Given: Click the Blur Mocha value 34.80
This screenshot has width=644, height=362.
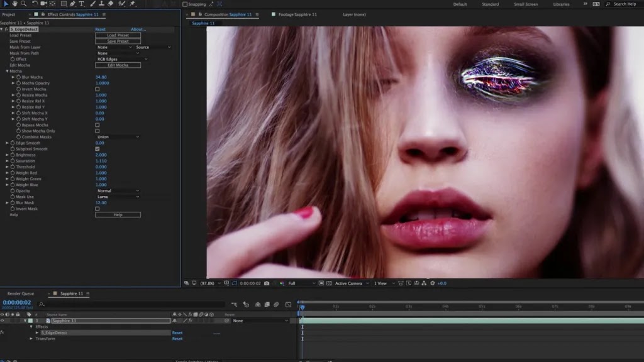Looking at the screenshot, I should coord(101,77).
